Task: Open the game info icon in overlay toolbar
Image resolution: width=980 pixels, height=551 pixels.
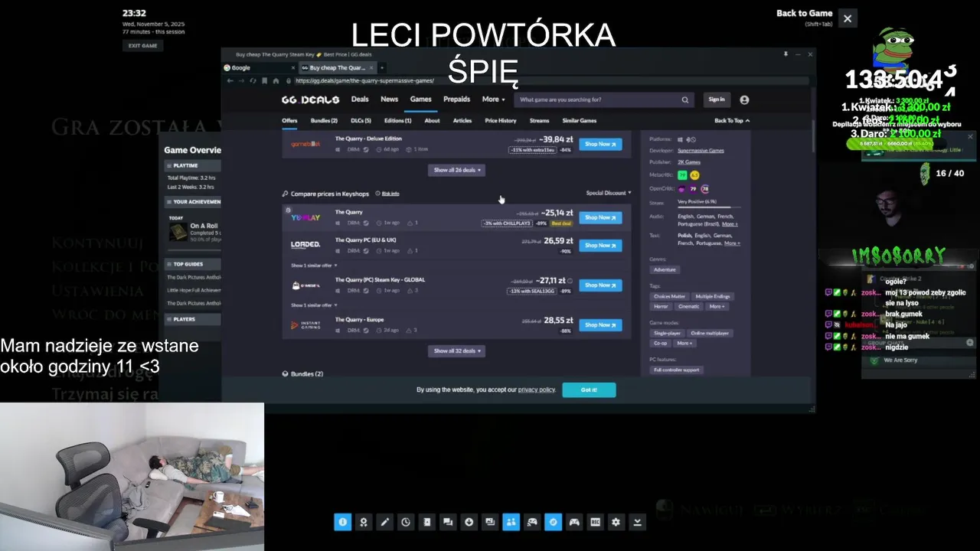Action: pyautogui.click(x=342, y=522)
